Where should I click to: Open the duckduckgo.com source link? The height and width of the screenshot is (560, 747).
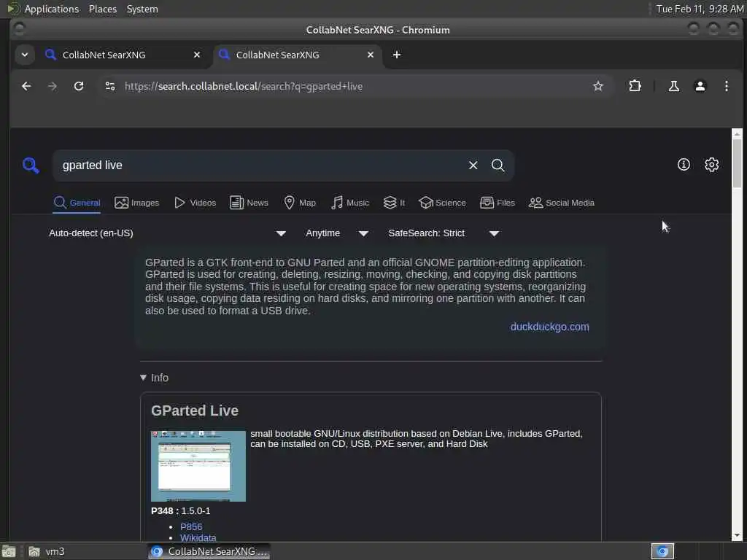[x=550, y=327]
